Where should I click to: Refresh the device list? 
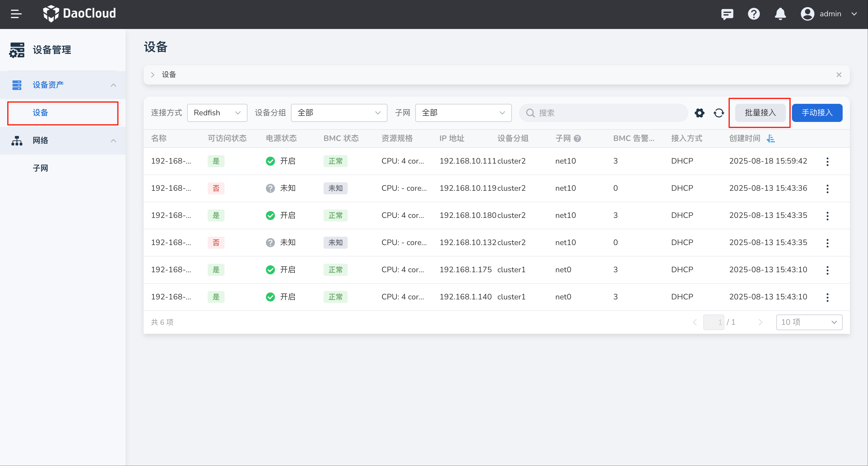pyautogui.click(x=719, y=113)
